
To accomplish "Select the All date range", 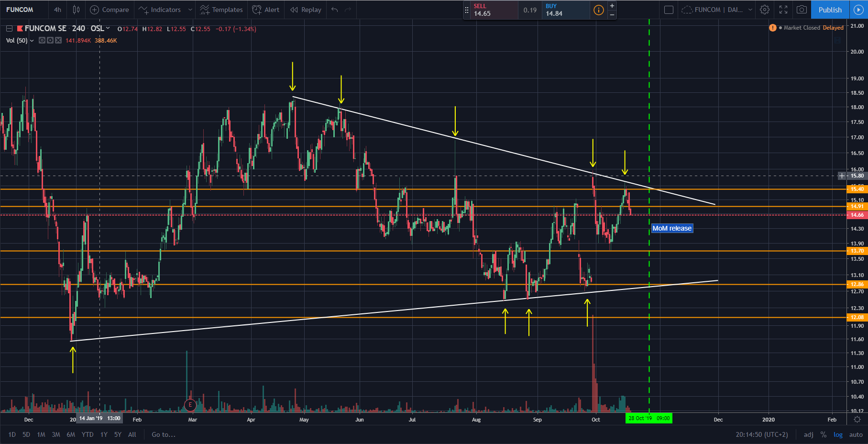I will coord(132,434).
